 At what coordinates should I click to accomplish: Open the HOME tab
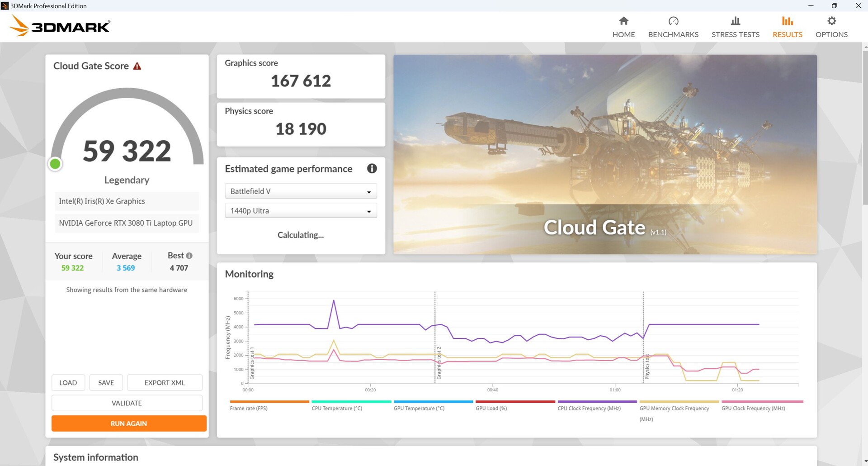coord(623,27)
